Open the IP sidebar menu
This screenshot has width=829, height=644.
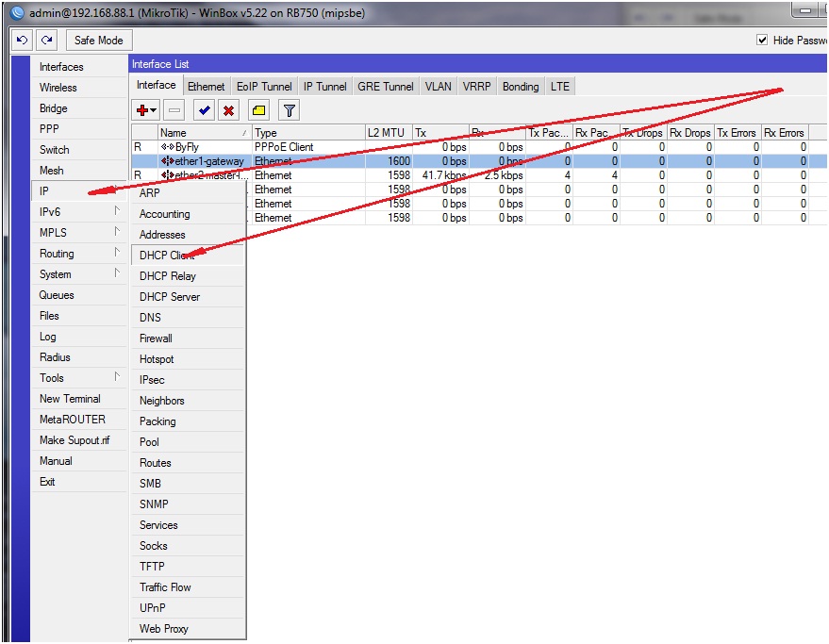tap(79, 190)
